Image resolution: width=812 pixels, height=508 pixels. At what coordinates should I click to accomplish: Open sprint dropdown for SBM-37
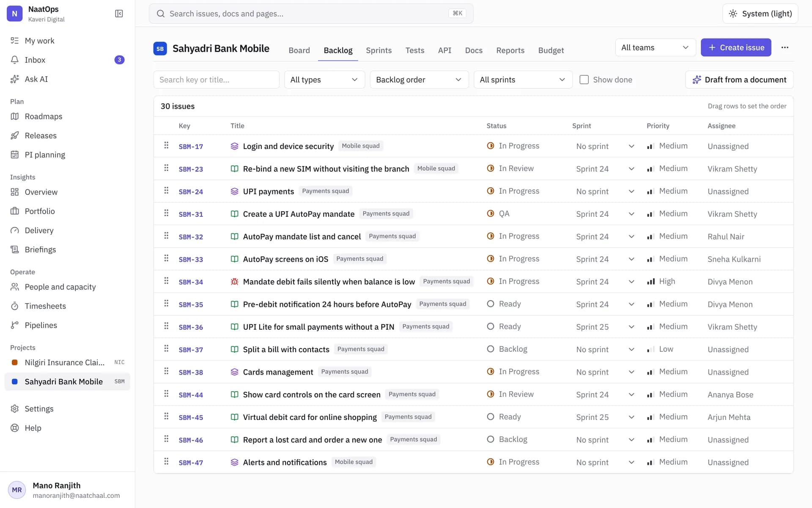tap(605, 349)
